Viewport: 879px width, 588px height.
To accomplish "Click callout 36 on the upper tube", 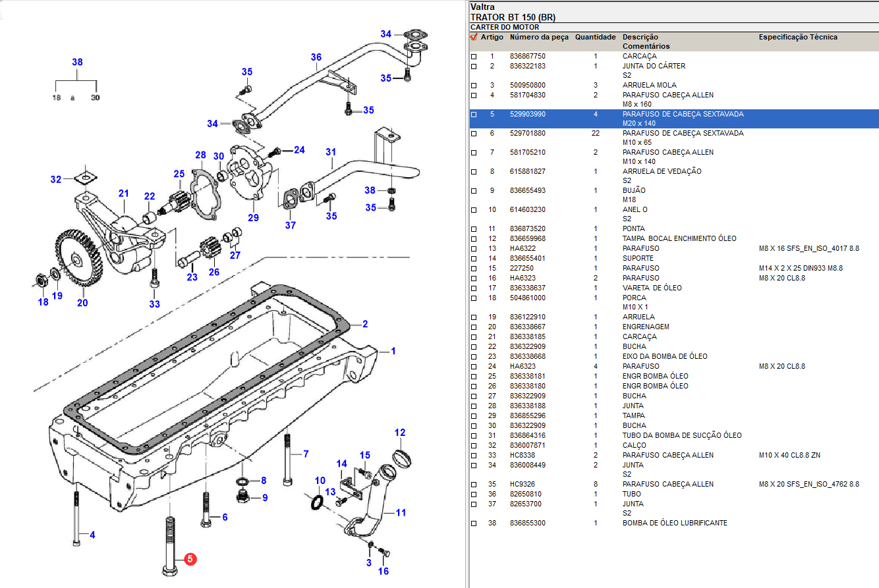I will 316,57.
